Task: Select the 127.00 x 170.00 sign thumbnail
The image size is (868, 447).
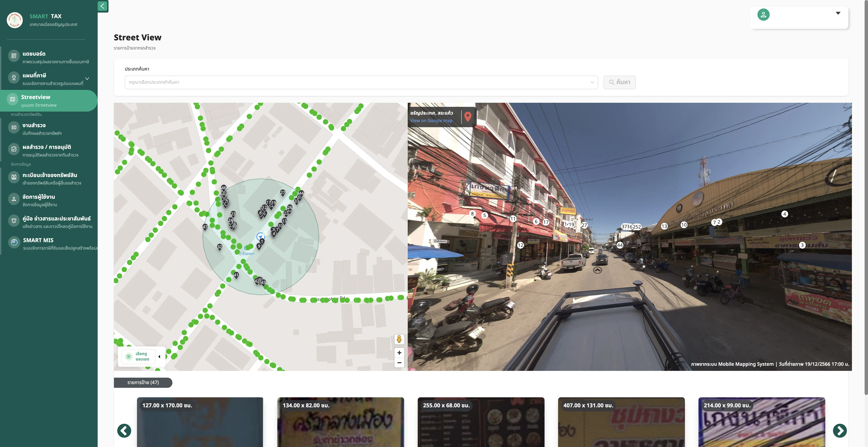Action: [200, 422]
